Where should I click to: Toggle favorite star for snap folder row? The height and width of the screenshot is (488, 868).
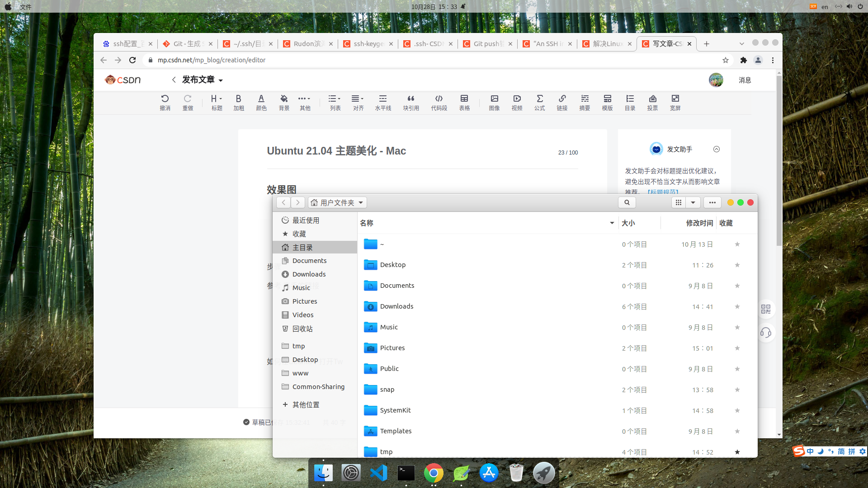pyautogui.click(x=737, y=390)
